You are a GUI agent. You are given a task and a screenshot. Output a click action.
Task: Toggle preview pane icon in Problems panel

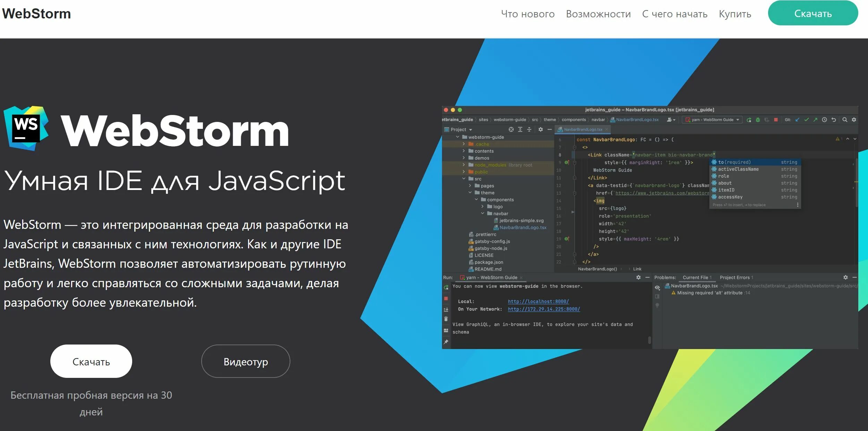[657, 297]
